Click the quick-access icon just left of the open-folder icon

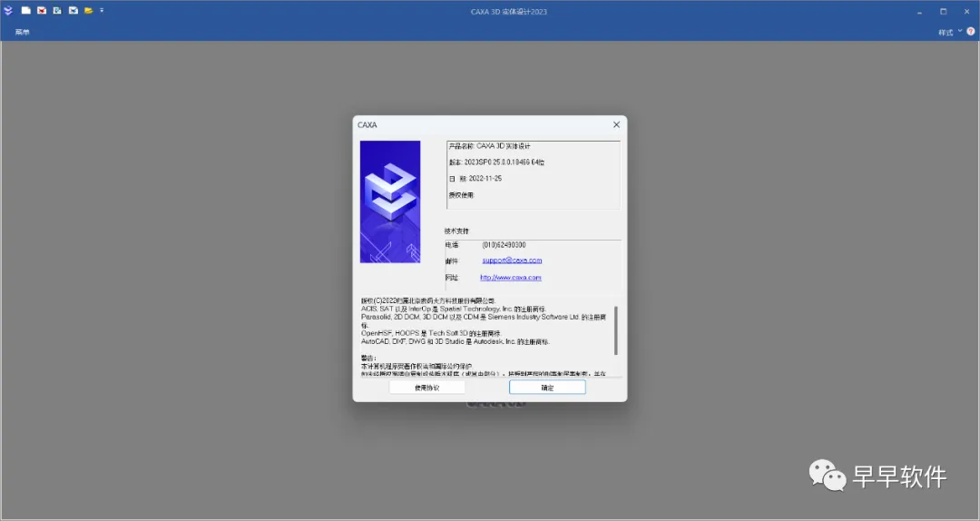click(x=73, y=11)
